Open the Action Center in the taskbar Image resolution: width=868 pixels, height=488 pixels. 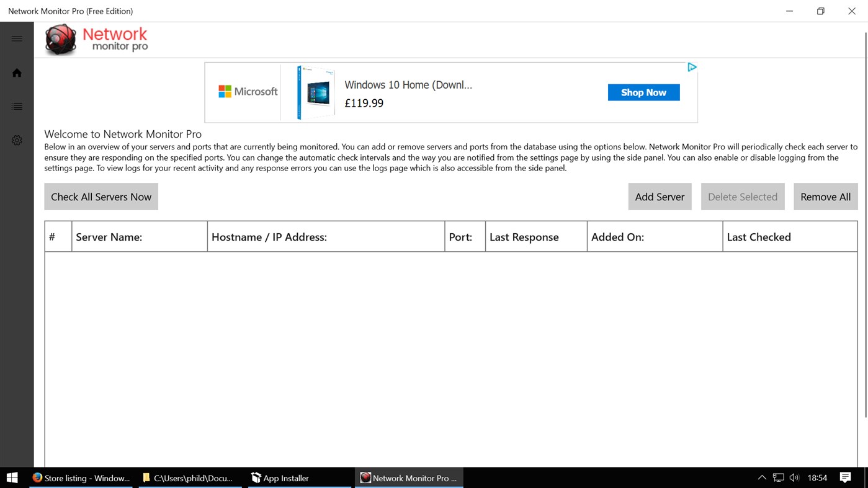point(844,477)
